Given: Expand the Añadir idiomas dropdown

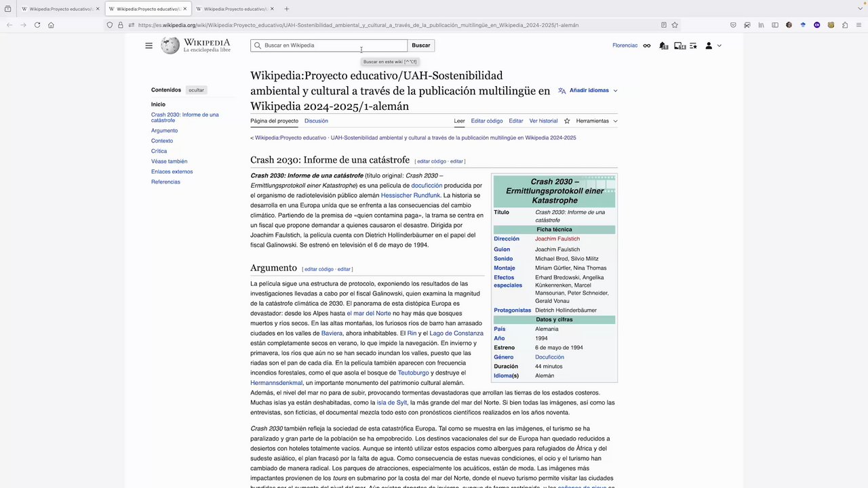Looking at the screenshot, I should [x=587, y=90].
